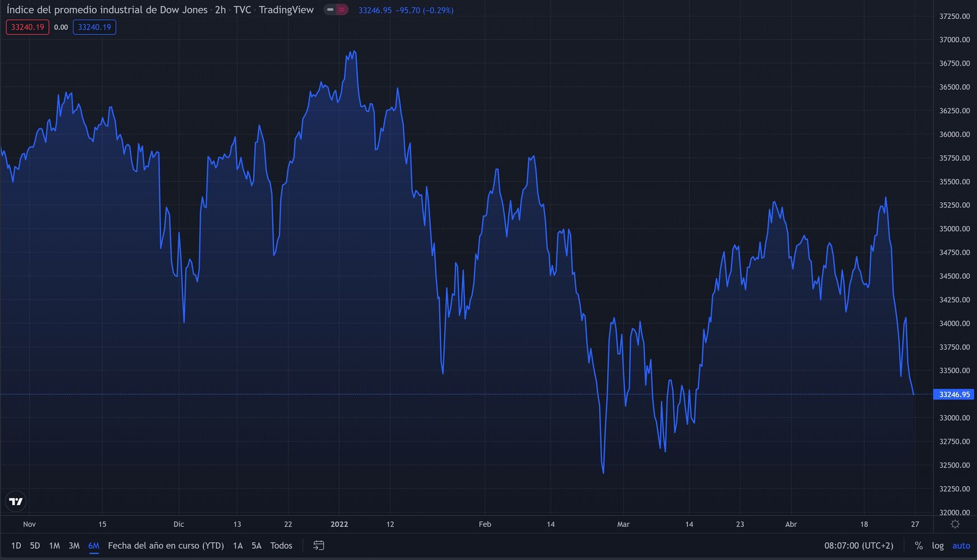Click the 32000.00 price axis label
The image size is (977, 560).
pyautogui.click(x=955, y=512)
